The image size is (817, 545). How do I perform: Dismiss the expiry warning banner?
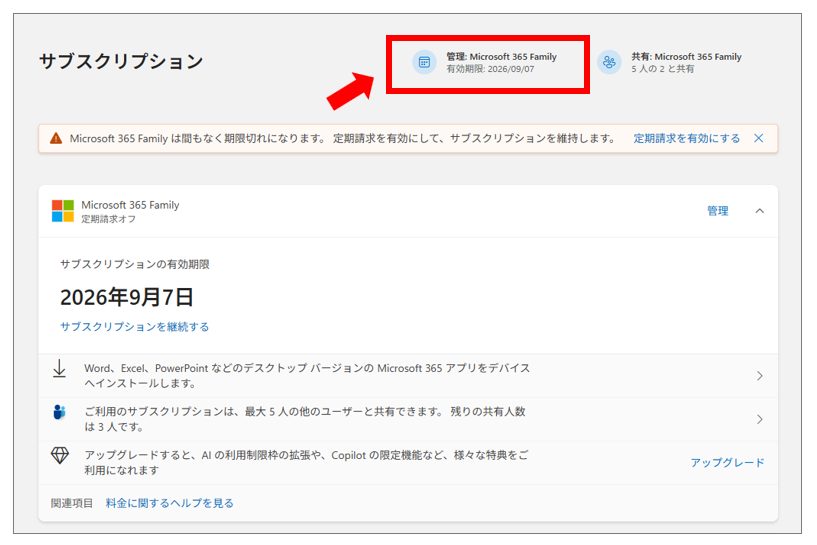click(759, 138)
